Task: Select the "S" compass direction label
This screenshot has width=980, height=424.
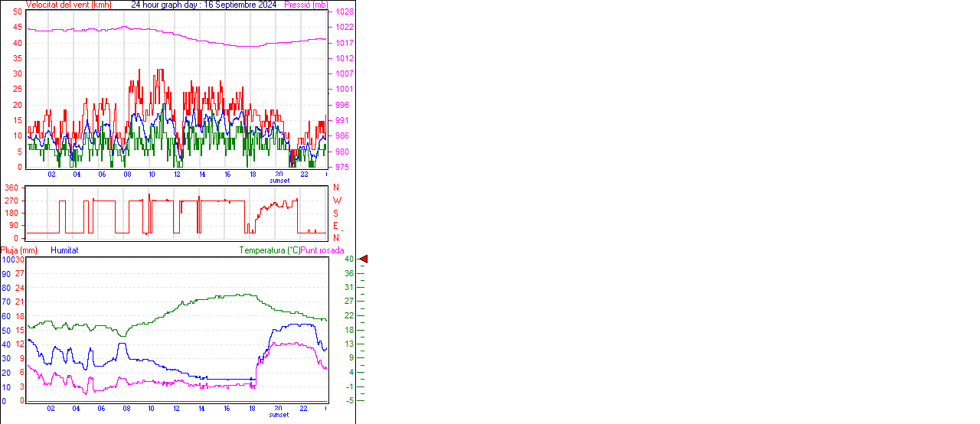Action: pyautogui.click(x=335, y=213)
